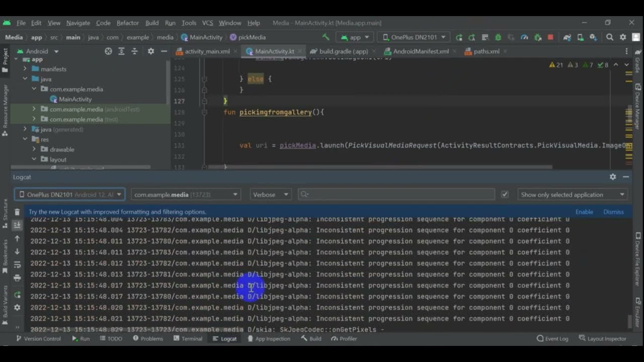Open the Project tool window sidebar tab
This screenshot has width=644, height=362.
(x=5, y=60)
